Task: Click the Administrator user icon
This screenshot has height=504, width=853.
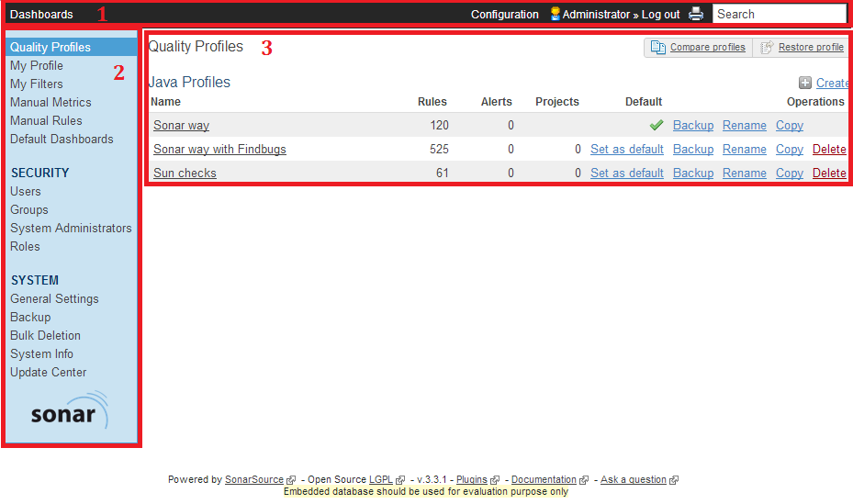Action: [x=555, y=14]
